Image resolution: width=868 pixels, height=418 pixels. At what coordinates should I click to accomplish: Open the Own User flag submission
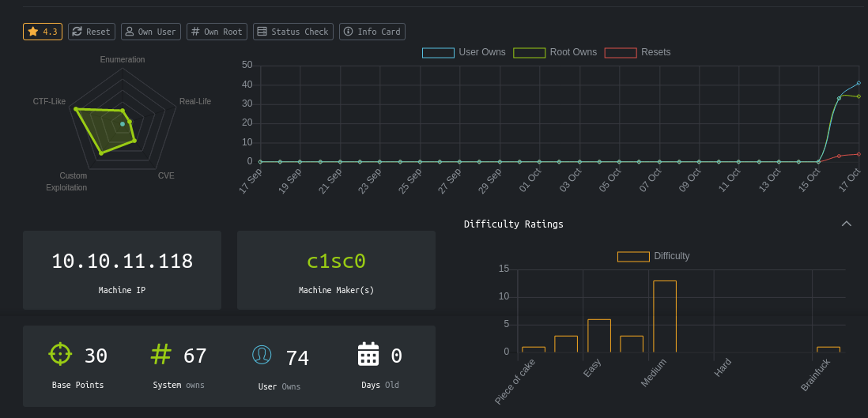tap(151, 32)
